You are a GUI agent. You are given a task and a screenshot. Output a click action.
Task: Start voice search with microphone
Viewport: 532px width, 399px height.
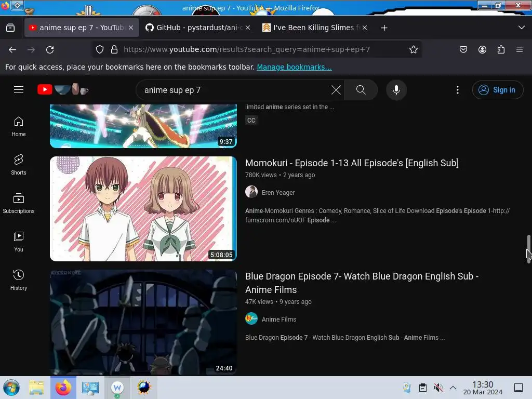tap(396, 90)
